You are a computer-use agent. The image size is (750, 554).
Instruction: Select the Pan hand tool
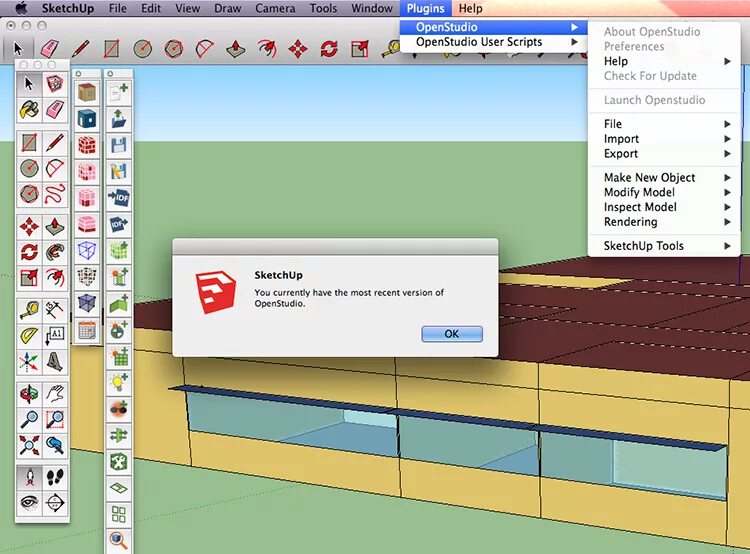[55, 394]
